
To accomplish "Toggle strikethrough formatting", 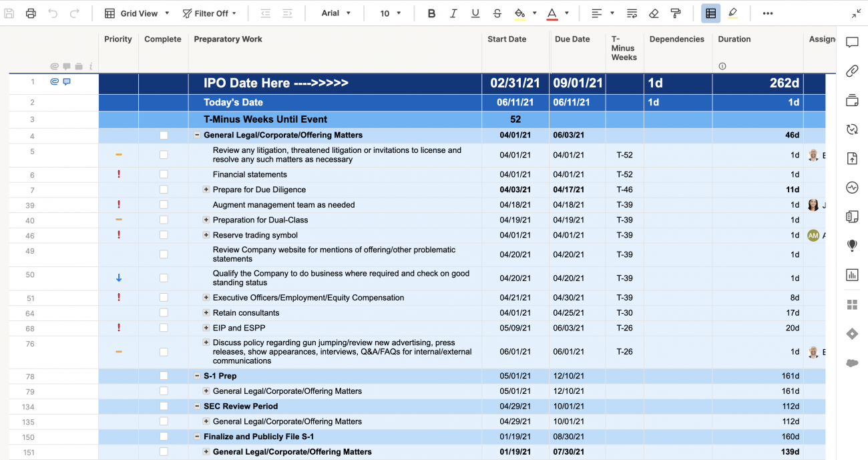I will click(x=498, y=13).
